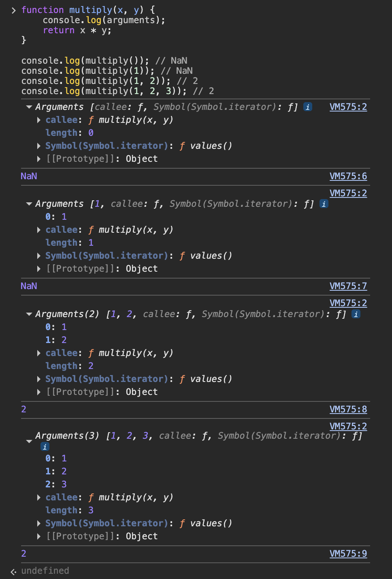392x579 pixels.
Task: Collapse the Arguments(3) object tree
Action: [29, 441]
